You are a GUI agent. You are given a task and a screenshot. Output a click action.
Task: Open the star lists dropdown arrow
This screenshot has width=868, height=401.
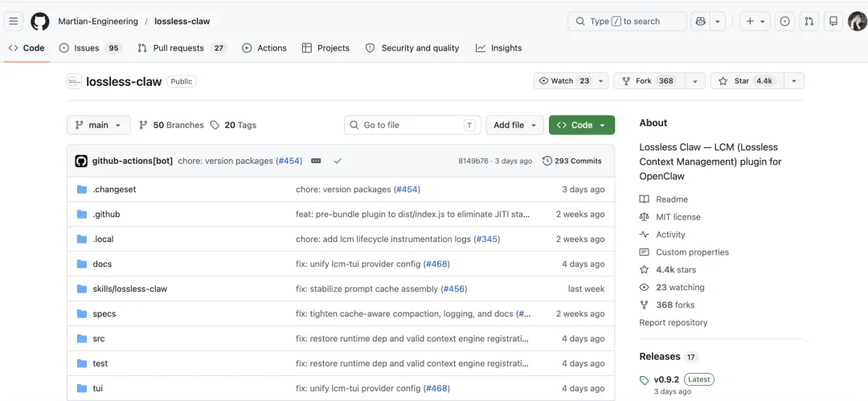click(x=794, y=81)
